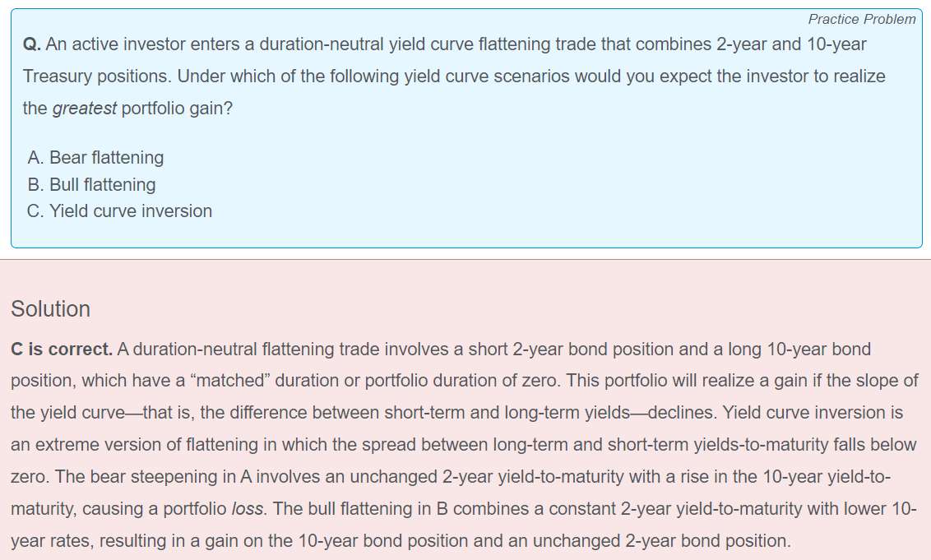Pick answer option C. Yield curve inversion
The width and height of the screenshot is (931, 560).
coord(119,211)
